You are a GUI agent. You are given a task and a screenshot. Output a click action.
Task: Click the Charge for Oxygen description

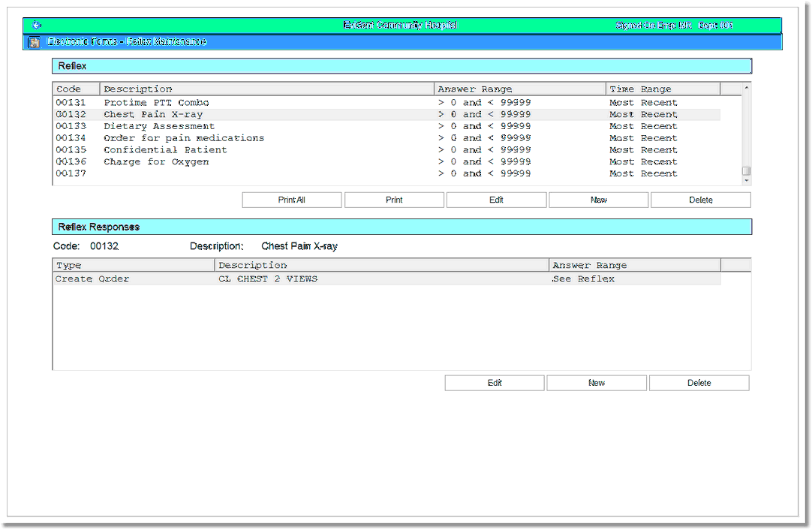click(x=156, y=161)
